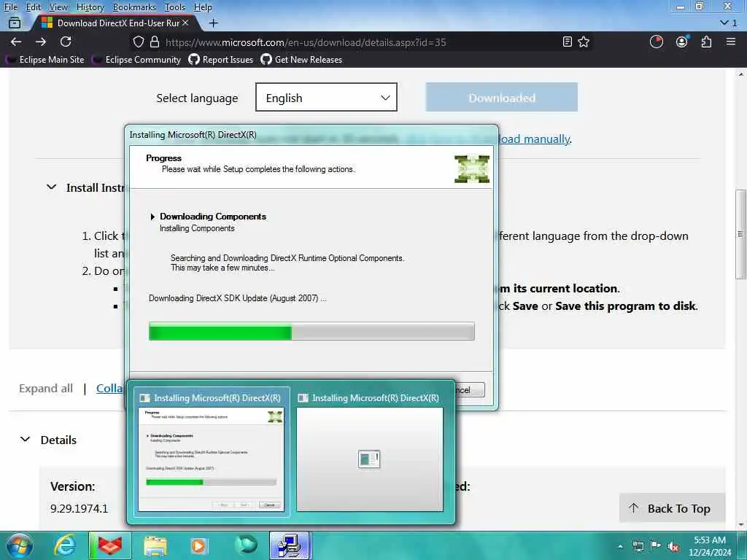Open the media player taskbar icon
Image resolution: width=747 pixels, height=560 pixels.
[198, 545]
